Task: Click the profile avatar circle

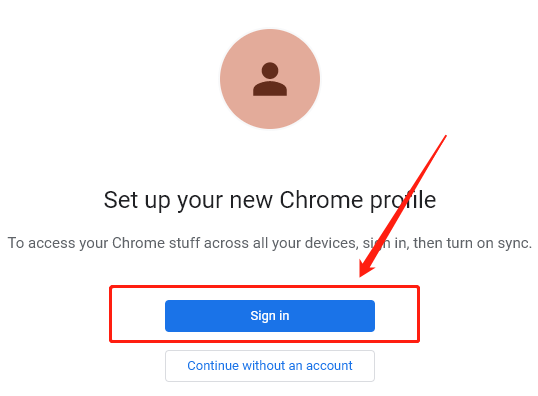Action: tap(270, 79)
